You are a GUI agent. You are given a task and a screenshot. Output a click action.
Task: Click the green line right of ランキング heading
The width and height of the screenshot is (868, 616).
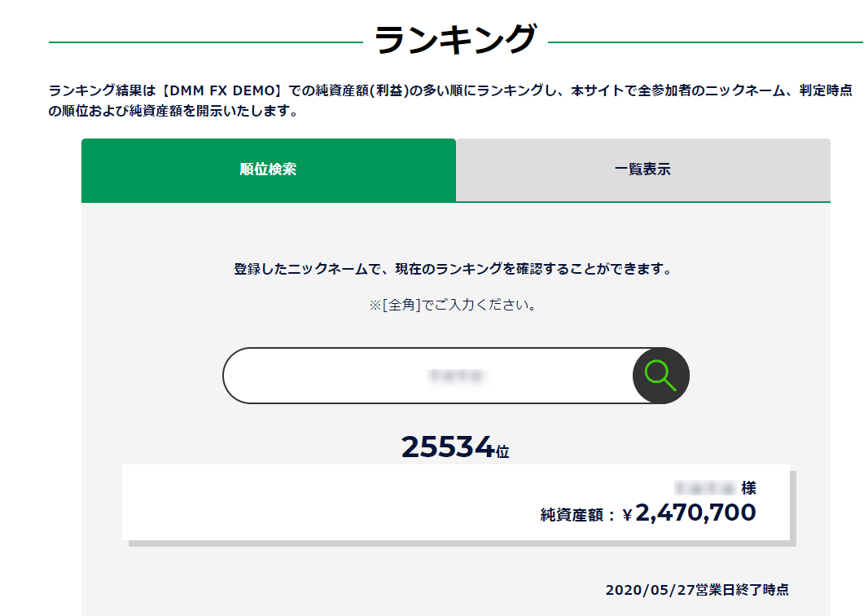click(x=705, y=42)
